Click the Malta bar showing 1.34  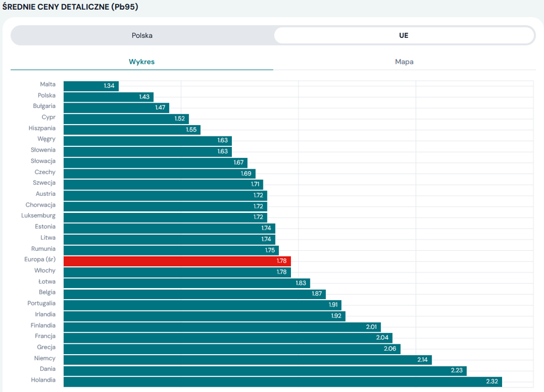point(91,86)
